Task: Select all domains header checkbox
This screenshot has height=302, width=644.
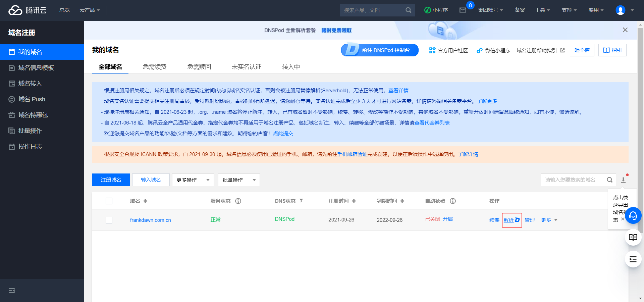Action: [109, 201]
